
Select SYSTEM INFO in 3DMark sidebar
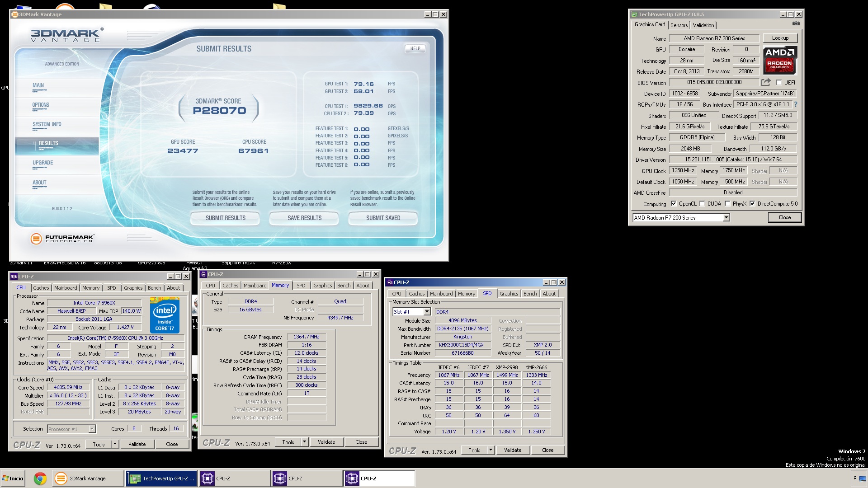click(47, 124)
